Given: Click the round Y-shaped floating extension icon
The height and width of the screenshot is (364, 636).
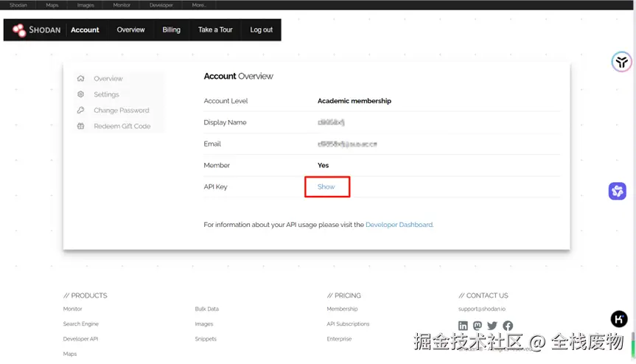Looking at the screenshot, I should click(x=621, y=62).
